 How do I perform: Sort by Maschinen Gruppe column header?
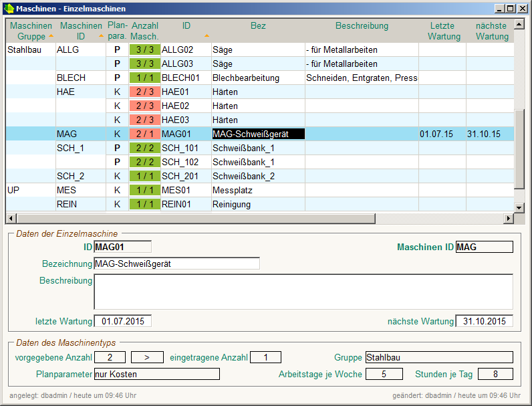[31, 31]
